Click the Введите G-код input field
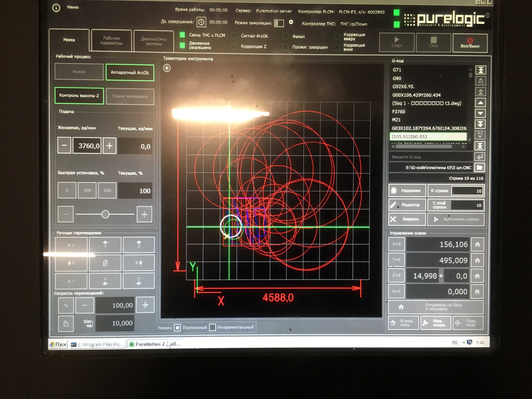This screenshot has height=399, width=532. pyautogui.click(x=431, y=157)
